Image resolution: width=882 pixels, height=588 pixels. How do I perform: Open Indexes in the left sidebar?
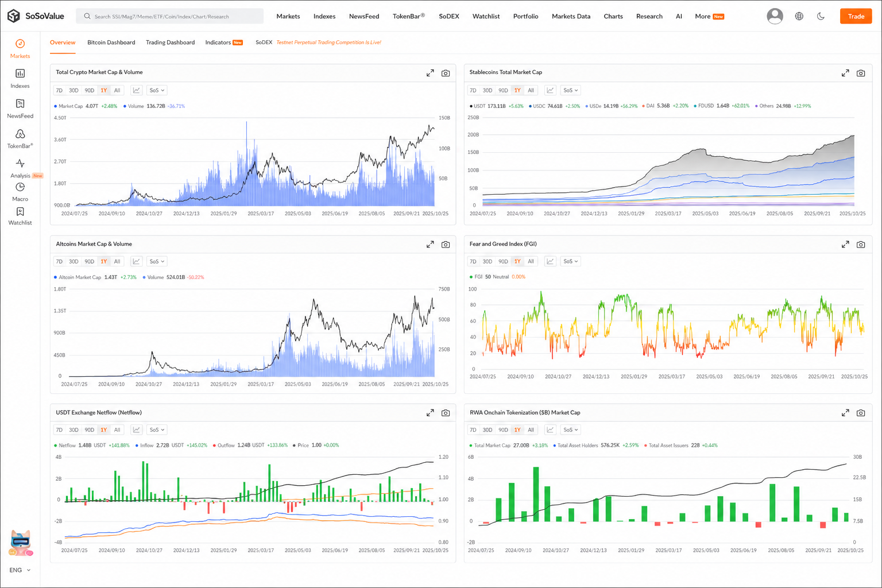20,79
